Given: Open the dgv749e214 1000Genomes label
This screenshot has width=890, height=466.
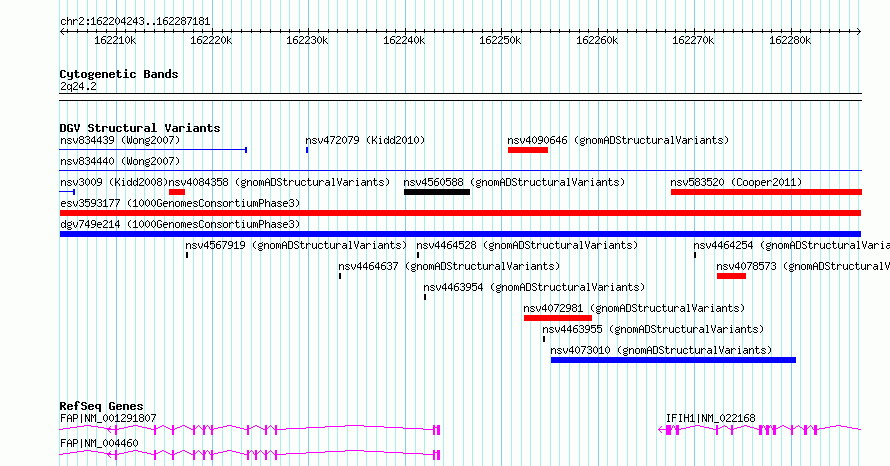Looking at the screenshot, I should point(180,224).
